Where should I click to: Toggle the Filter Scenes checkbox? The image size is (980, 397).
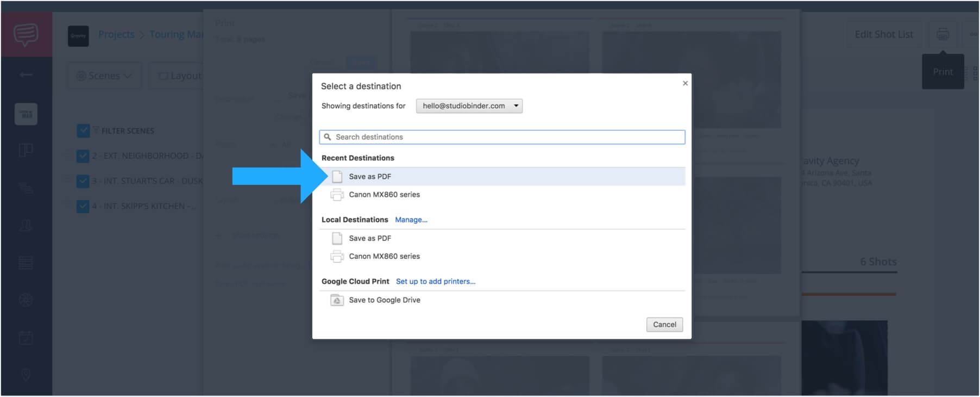tap(83, 131)
